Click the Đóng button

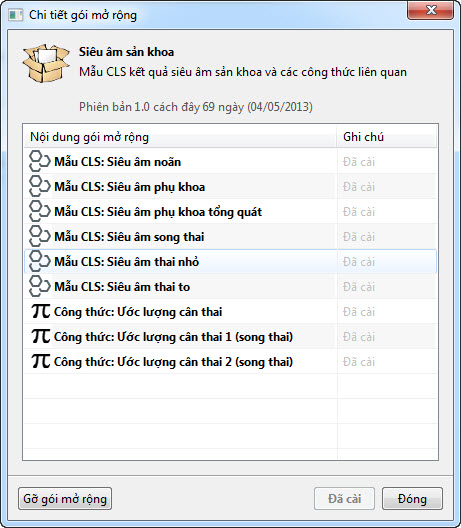coord(412,499)
